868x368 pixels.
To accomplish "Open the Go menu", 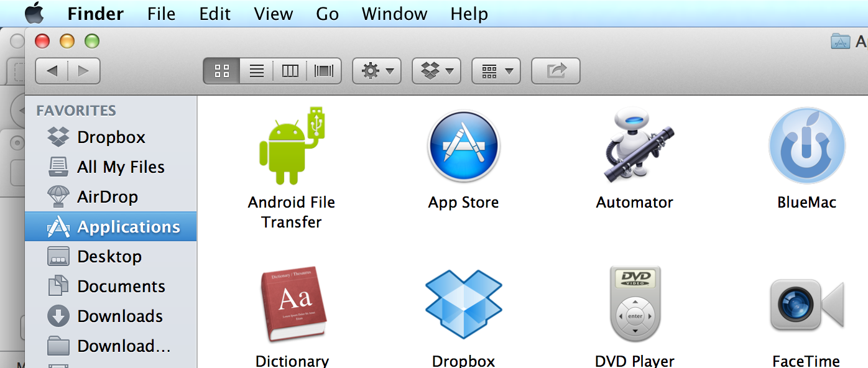I will [328, 14].
